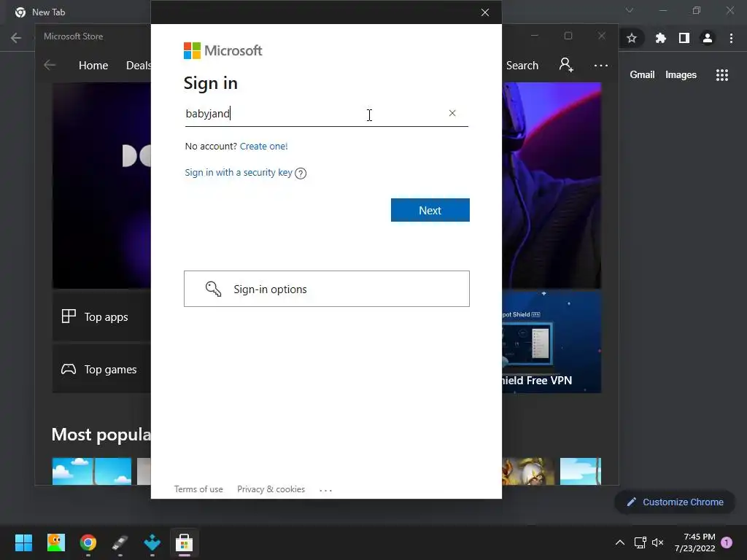This screenshot has width=747, height=560.
Task: Go to Home tab in Microsoft Store
Action: (93, 65)
